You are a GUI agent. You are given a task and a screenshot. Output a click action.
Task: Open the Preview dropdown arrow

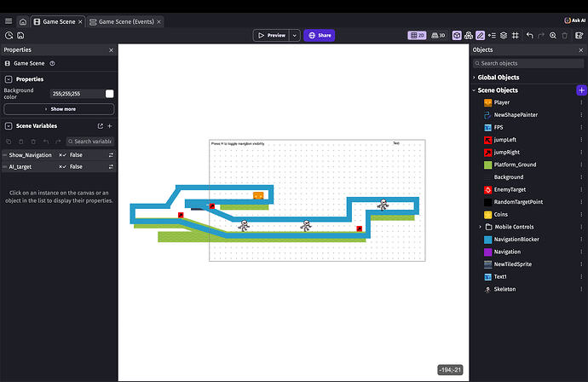coord(295,35)
